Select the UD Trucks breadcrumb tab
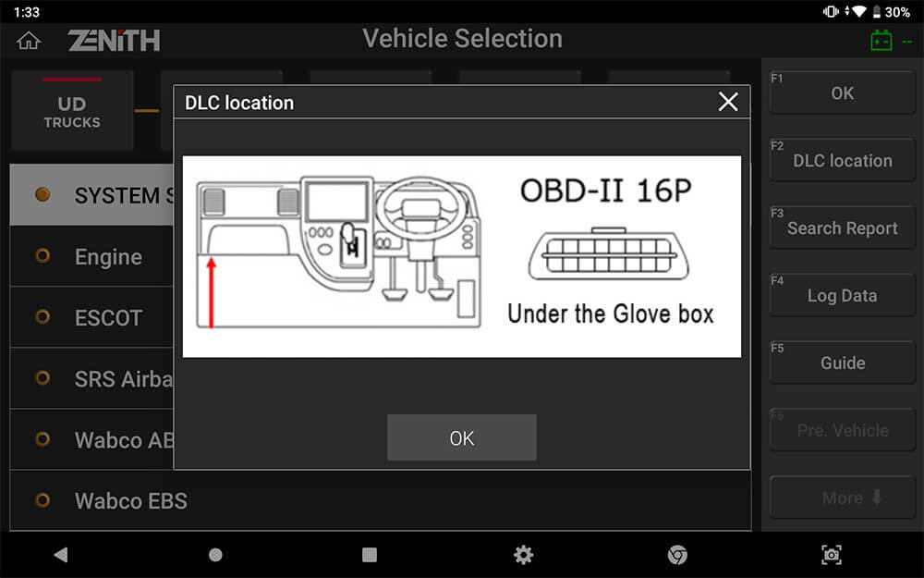The width and height of the screenshot is (924, 578). (72, 110)
